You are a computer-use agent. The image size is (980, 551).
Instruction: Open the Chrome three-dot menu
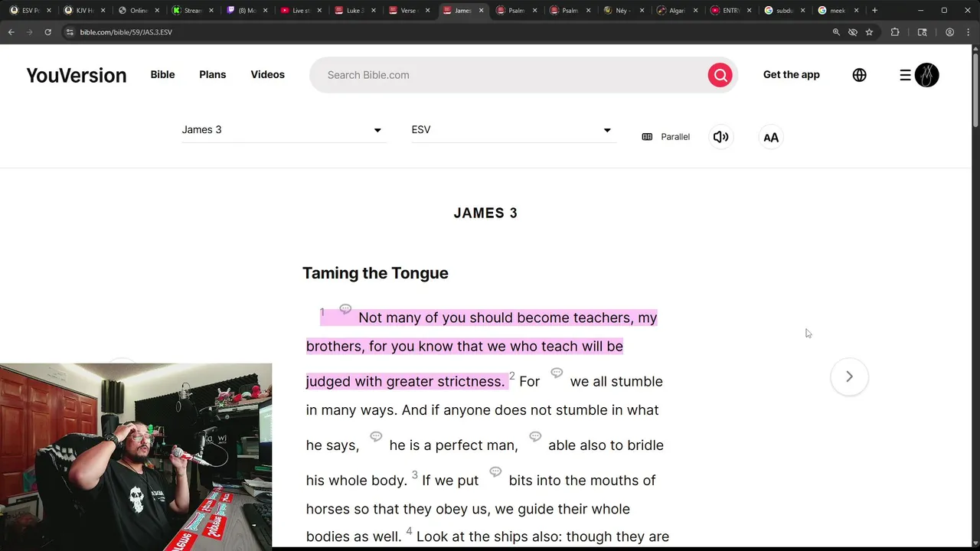point(967,32)
